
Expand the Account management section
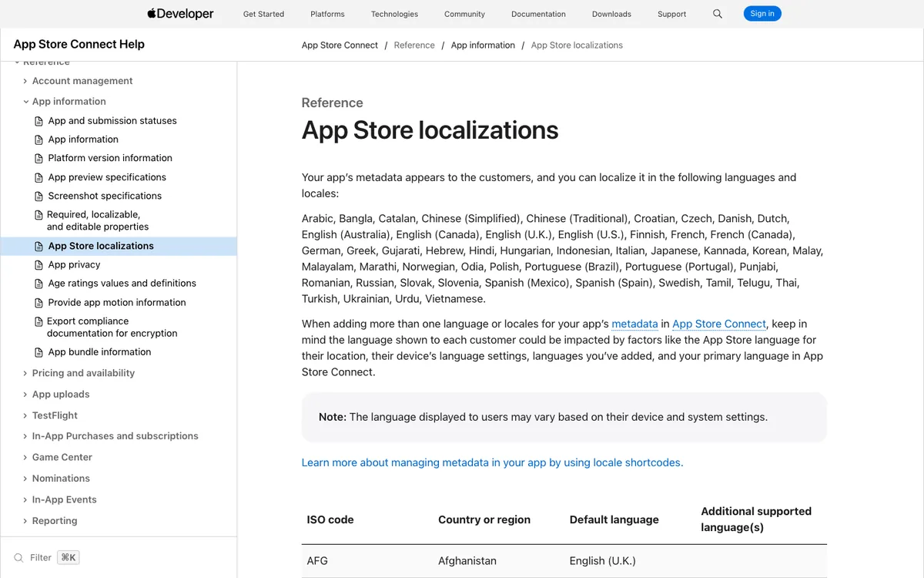tap(25, 81)
